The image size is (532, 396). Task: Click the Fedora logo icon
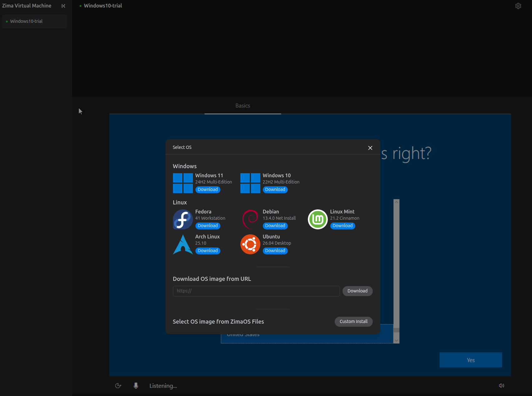(x=183, y=219)
